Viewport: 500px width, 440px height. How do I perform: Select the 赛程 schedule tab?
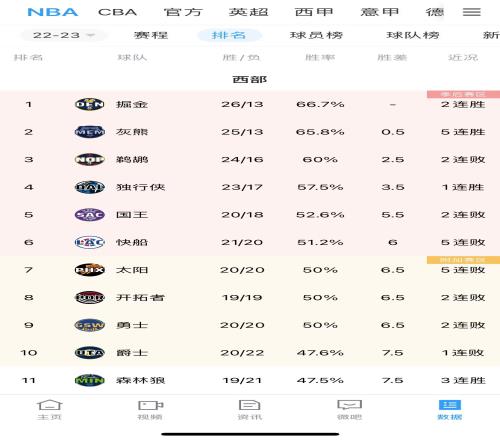(151, 35)
